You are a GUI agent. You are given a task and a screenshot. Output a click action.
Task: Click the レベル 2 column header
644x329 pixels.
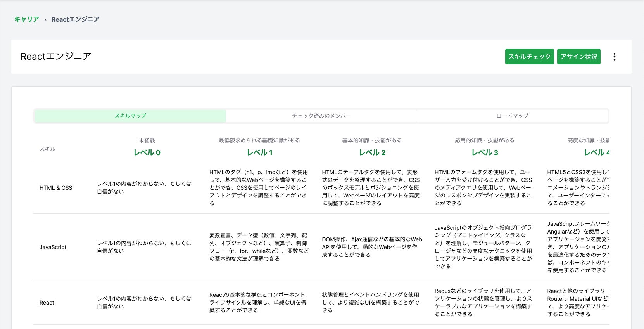tap(372, 152)
